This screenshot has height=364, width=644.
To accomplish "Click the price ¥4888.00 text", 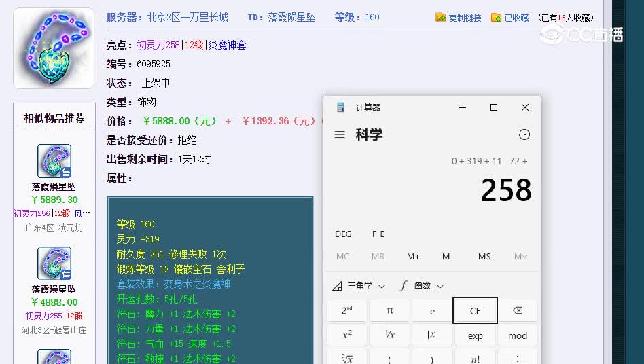I will pyautogui.click(x=54, y=302).
